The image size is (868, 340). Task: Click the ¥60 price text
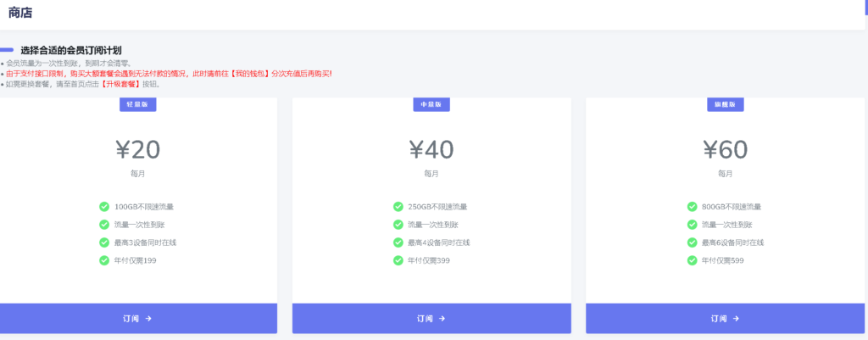[x=726, y=149]
